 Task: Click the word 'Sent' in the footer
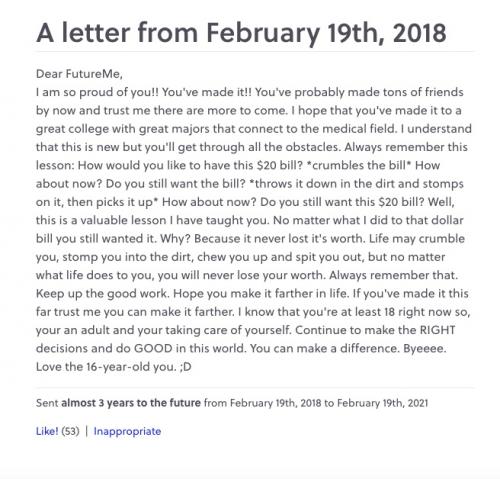pyautogui.click(x=47, y=403)
